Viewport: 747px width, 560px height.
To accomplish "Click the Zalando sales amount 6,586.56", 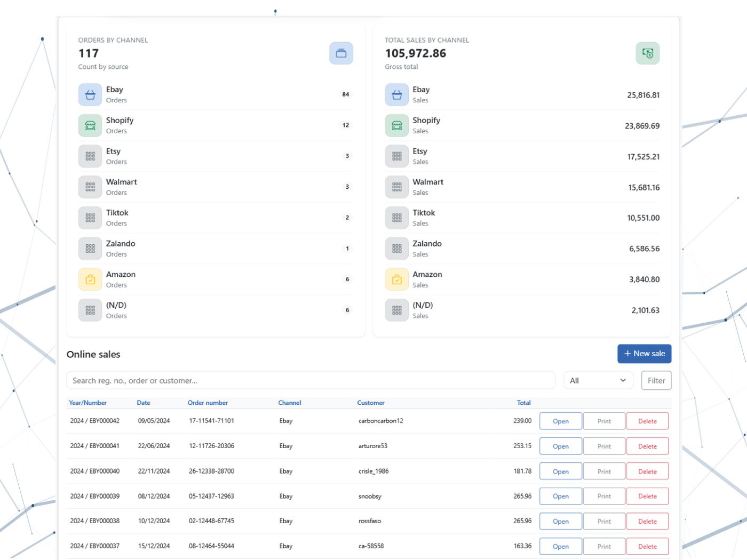I will tap(645, 249).
